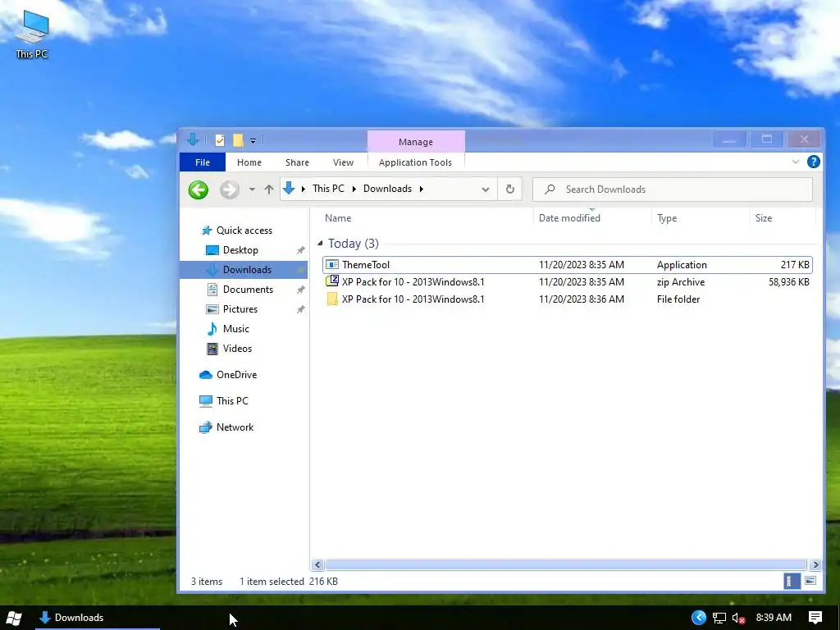Screen dimensions: 840x630
Task: Click the green Back arrow button
Action: [199, 189]
